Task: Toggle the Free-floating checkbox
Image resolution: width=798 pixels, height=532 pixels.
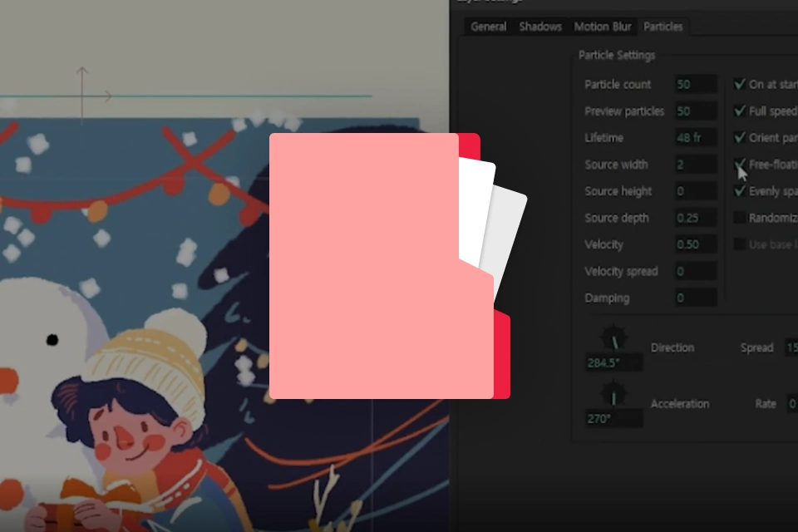Action: pos(740,164)
